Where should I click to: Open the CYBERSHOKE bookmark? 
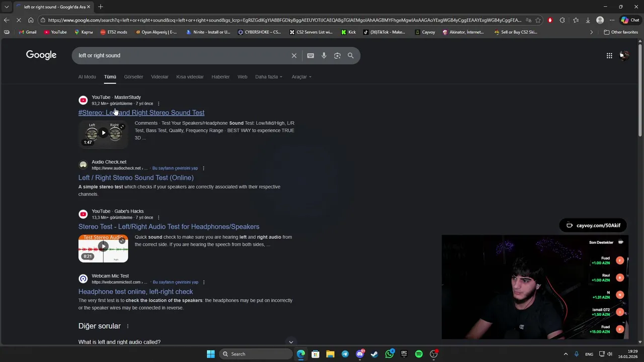pyautogui.click(x=260, y=32)
